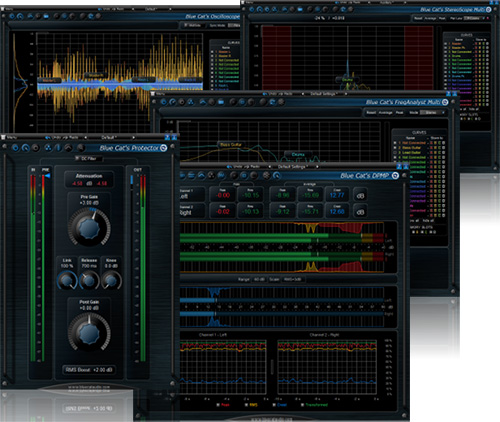The width and height of the screenshot is (500, 422).
Task: Click the round logo beside FreqAnalyst Multi title
Action: coord(445,102)
